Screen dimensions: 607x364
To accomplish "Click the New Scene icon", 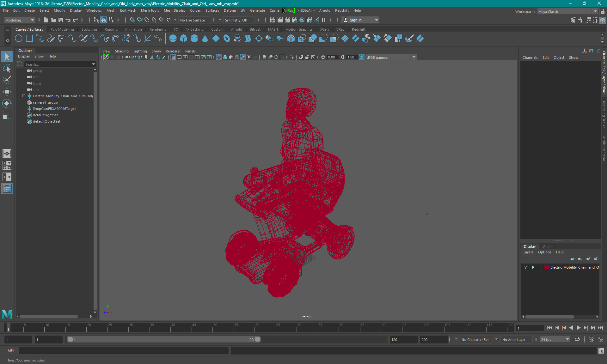I will 46,20.
